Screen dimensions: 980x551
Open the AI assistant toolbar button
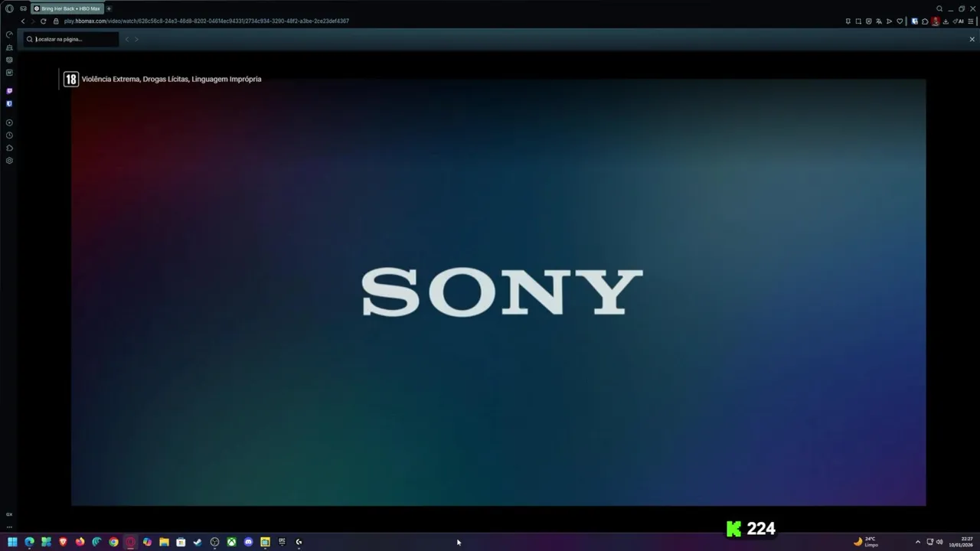point(958,21)
